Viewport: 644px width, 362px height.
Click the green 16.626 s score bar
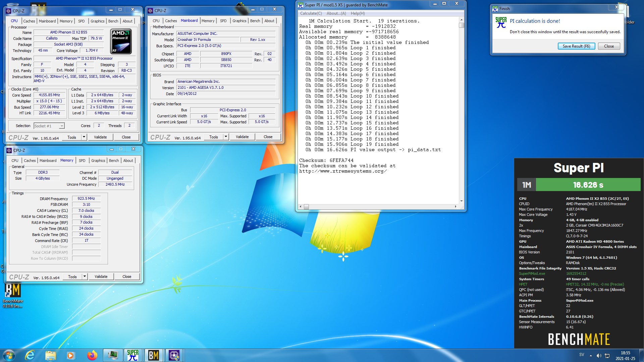[588, 185]
